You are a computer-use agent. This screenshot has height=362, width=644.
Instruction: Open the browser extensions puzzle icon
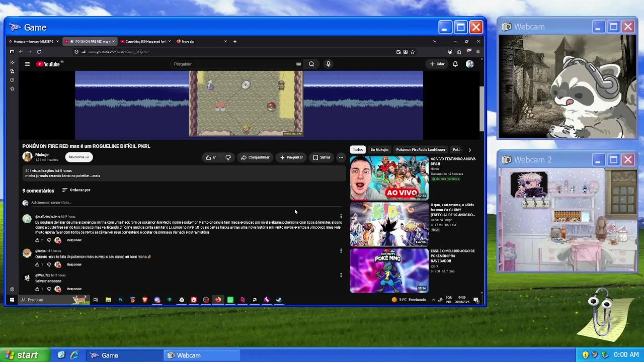tap(459, 52)
